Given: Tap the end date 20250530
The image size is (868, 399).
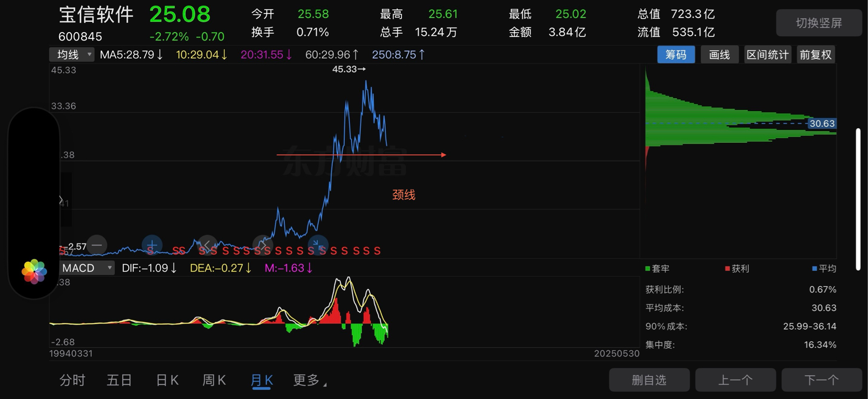Looking at the screenshot, I should [617, 354].
